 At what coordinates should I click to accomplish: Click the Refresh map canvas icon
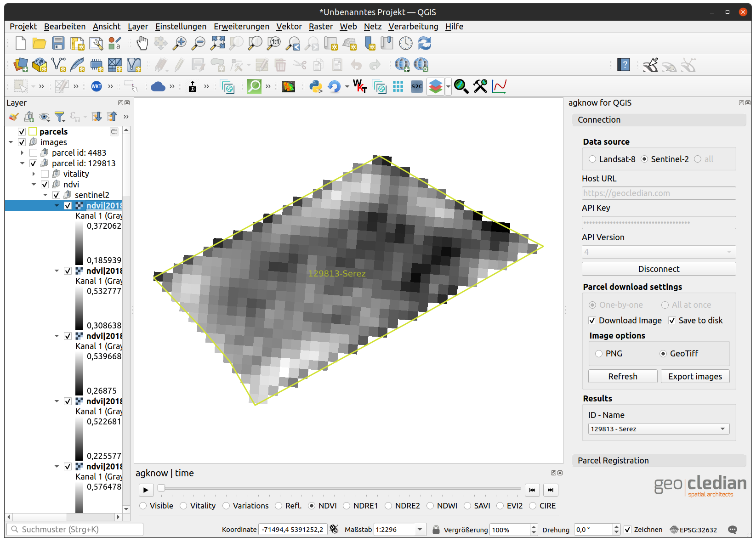(425, 43)
